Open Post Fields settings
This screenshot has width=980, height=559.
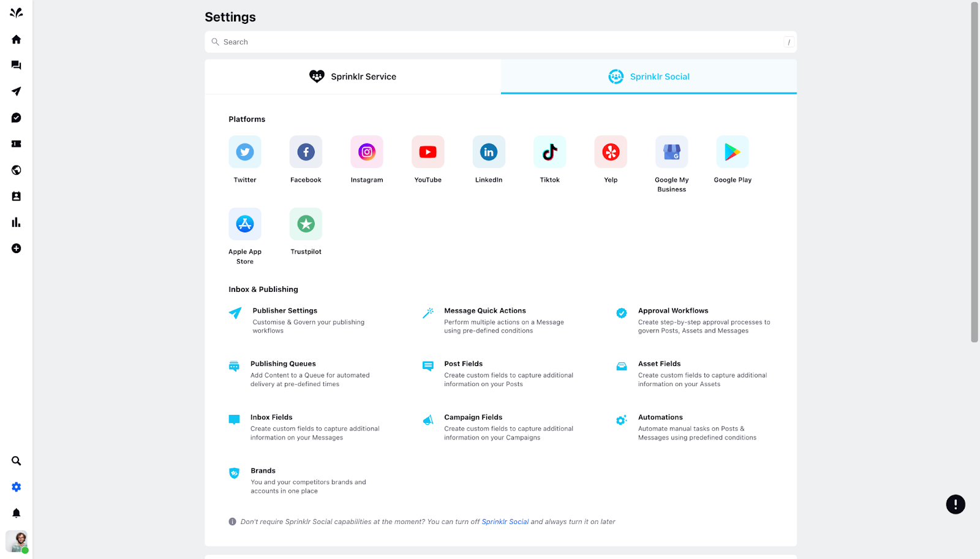(464, 364)
